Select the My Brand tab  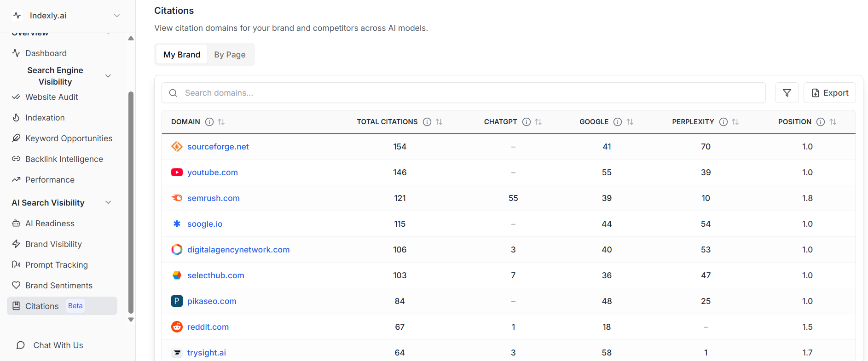(182, 55)
